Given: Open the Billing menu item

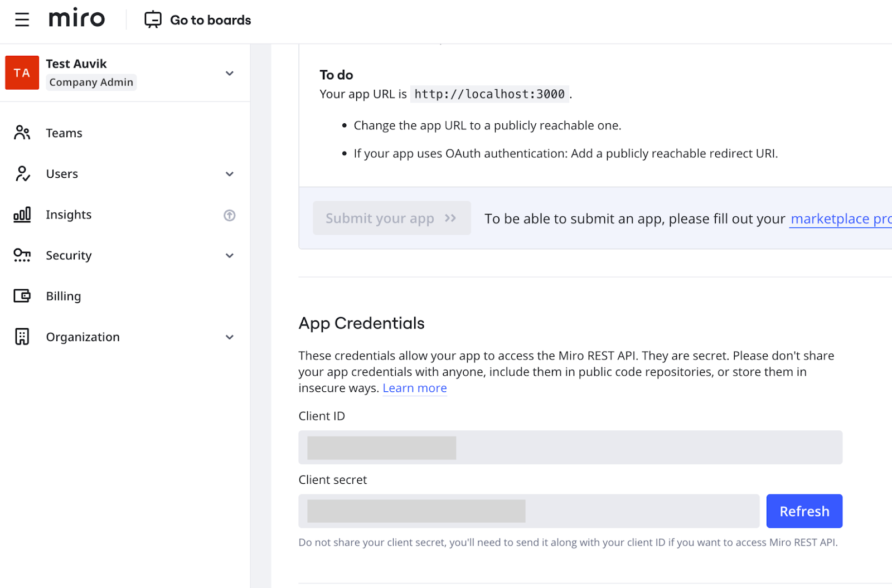Looking at the screenshot, I should pyautogui.click(x=64, y=296).
